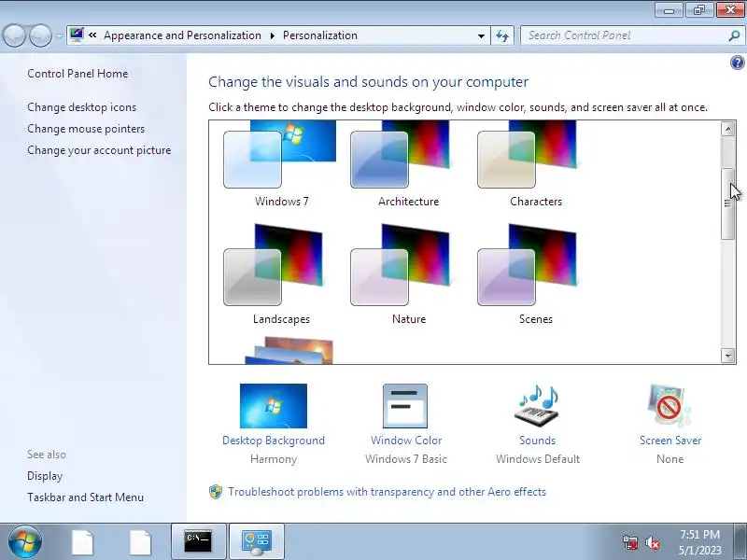Click the theme list scrollbar thumb
747x560 pixels.
pyautogui.click(x=727, y=203)
